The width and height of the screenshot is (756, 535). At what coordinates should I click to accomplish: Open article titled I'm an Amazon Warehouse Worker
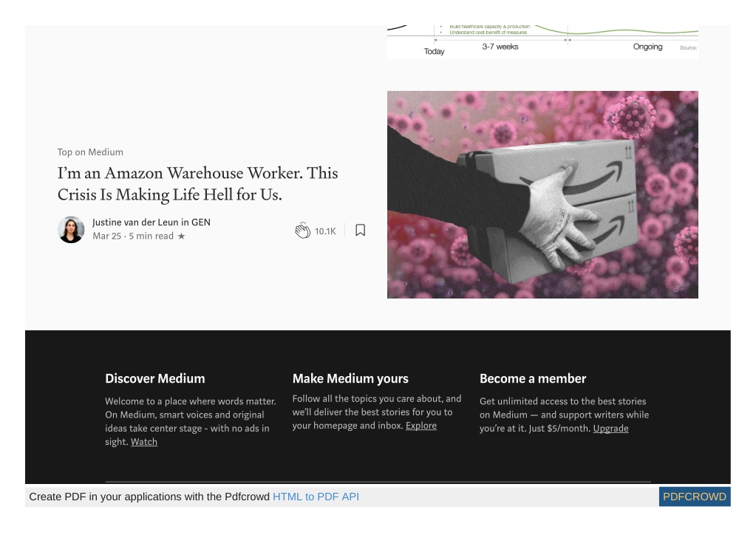(x=197, y=184)
